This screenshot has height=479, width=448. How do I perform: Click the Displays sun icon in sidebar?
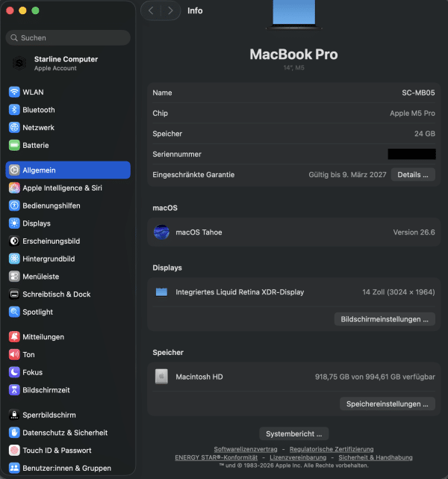[x=14, y=223]
